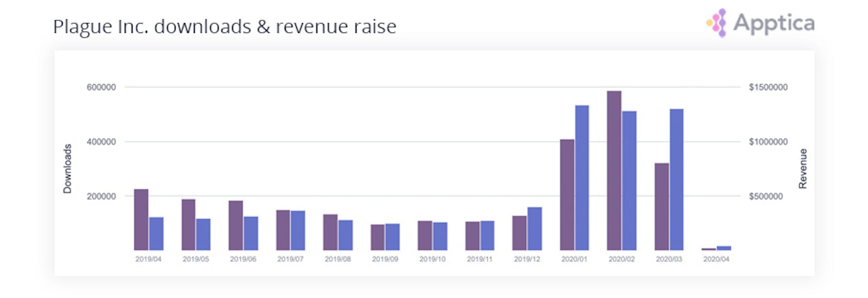This screenshot has height=298, width=868.
Task: Select the small 2020/04 blue revenue bar
Action: click(x=724, y=248)
